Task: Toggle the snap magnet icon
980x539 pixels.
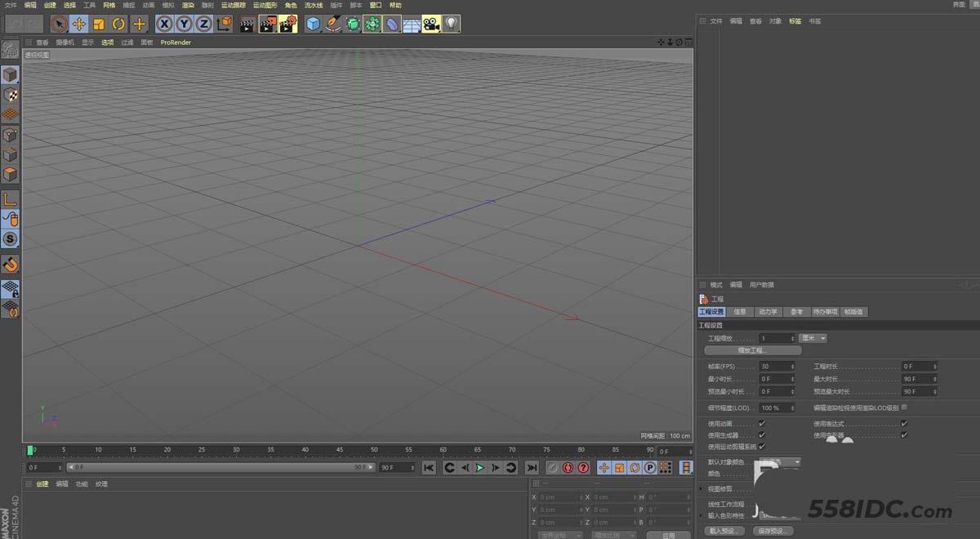Action: click(10, 264)
